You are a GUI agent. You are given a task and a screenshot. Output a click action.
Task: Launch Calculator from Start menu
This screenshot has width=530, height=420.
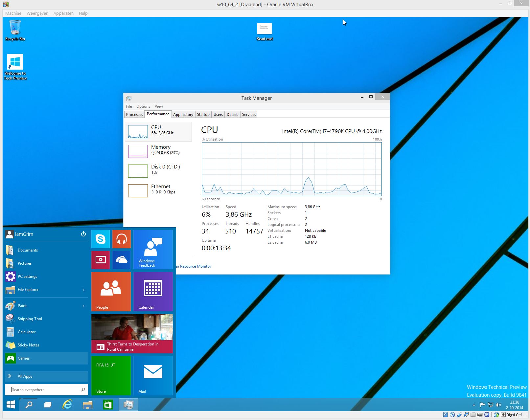(46, 332)
